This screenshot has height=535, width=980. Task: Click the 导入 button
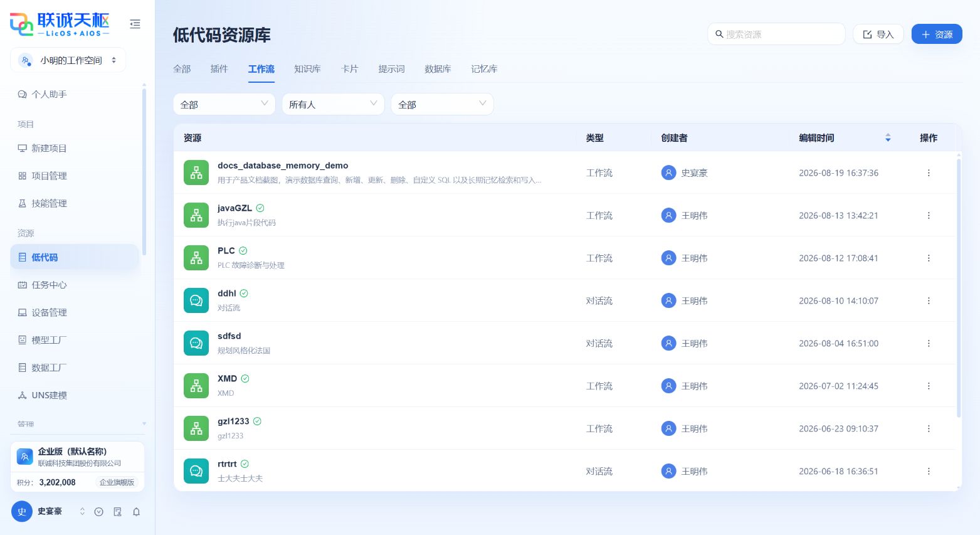pyautogui.click(x=878, y=34)
